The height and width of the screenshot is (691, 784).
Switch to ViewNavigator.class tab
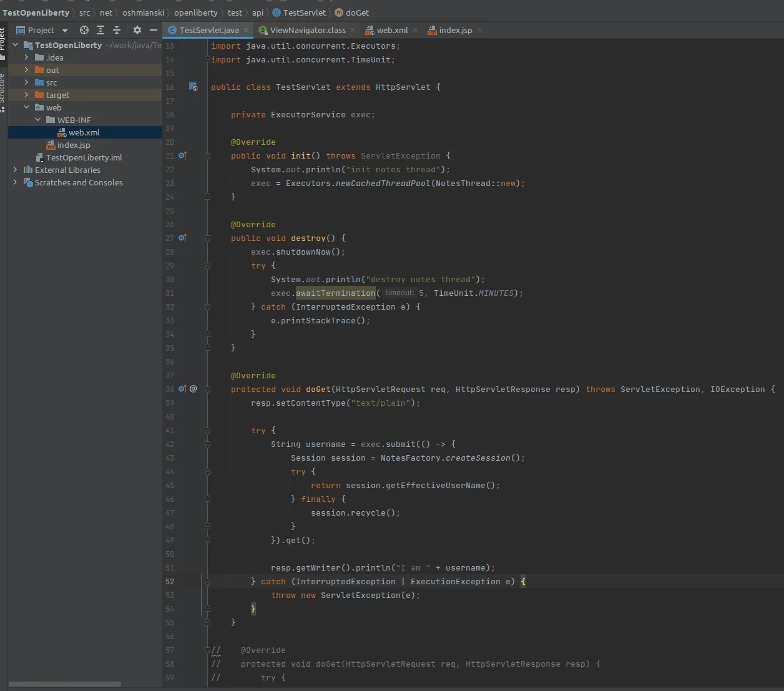pyautogui.click(x=307, y=30)
